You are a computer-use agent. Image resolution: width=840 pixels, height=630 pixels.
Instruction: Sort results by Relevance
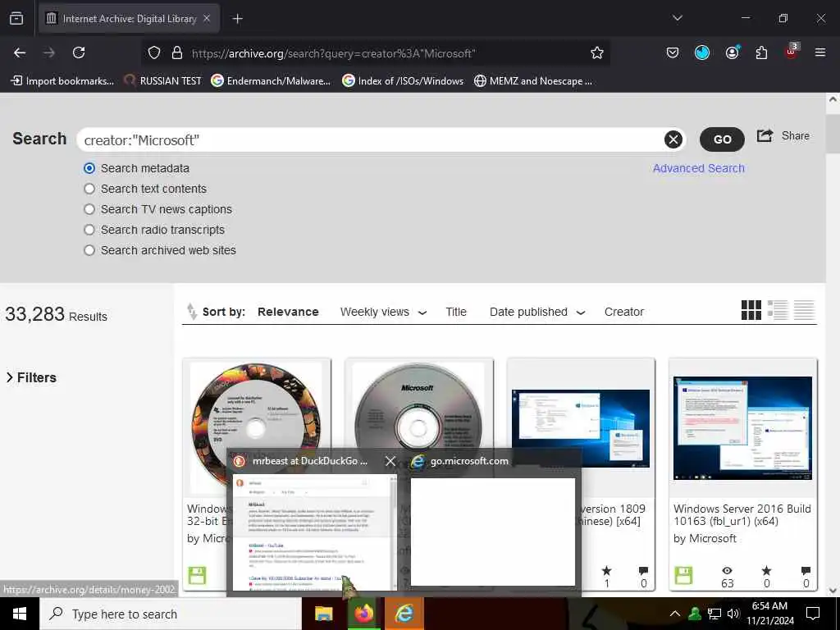(288, 312)
